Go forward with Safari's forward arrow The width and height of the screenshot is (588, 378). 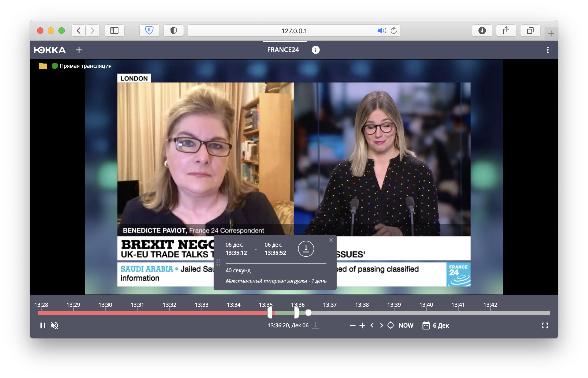[x=92, y=31]
